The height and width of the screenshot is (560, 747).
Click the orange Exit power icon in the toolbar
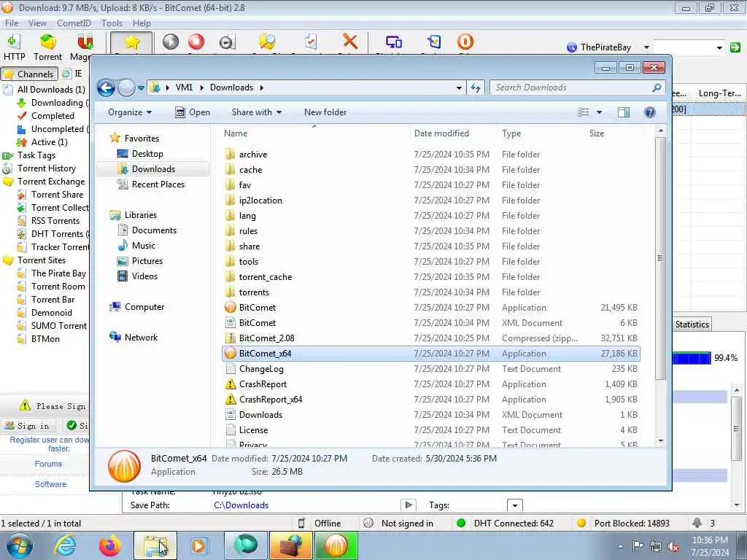tap(465, 42)
